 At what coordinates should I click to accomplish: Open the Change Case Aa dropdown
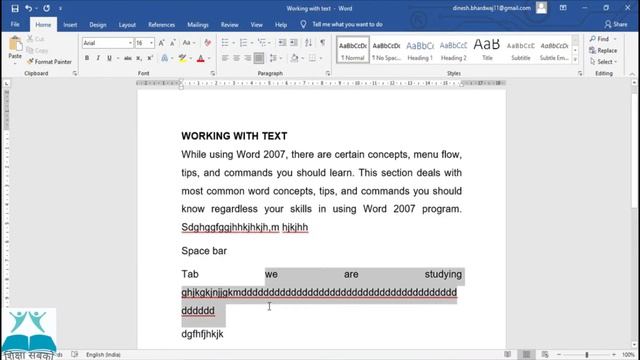click(189, 43)
